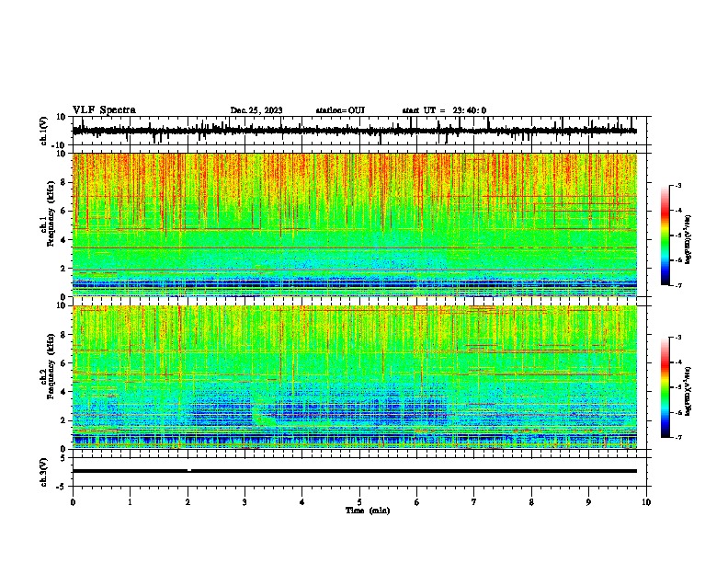This screenshot has width=728, height=563.
Task: Click time axis tick label '2'
Action: pos(188,502)
